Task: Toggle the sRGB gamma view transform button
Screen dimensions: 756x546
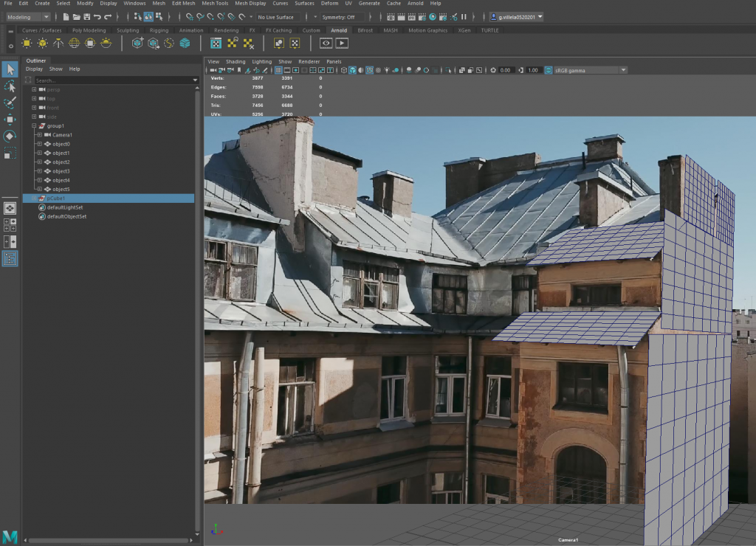Action: click(x=548, y=70)
